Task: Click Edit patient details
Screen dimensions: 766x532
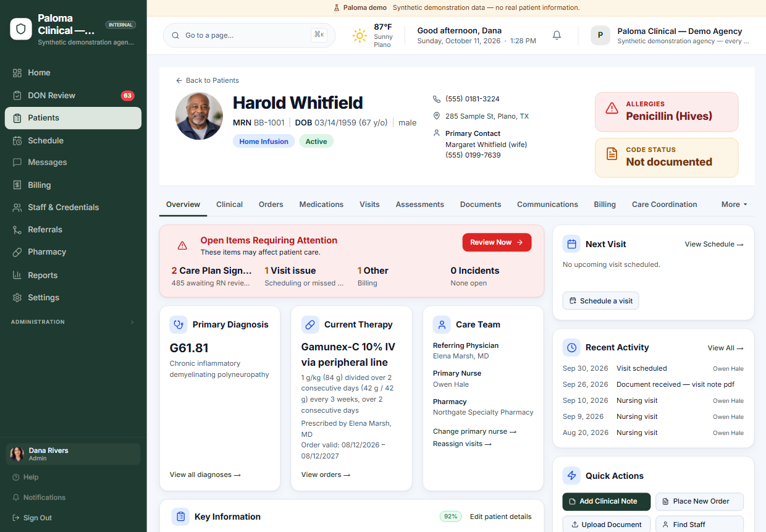Action: pos(500,517)
